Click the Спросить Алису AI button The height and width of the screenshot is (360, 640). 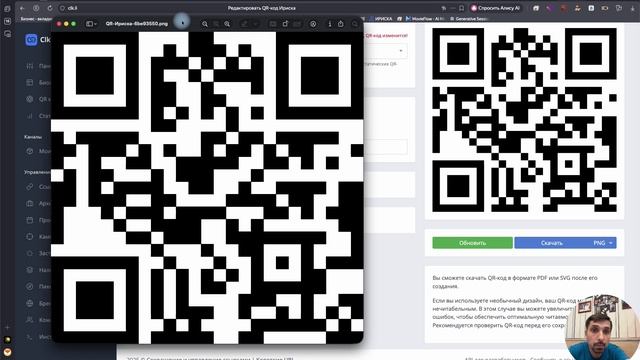(x=496, y=8)
